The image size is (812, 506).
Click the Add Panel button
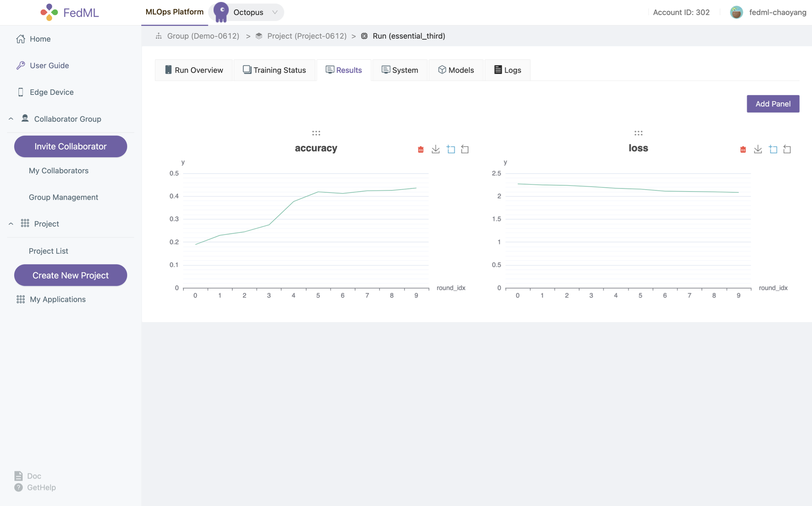(772, 104)
